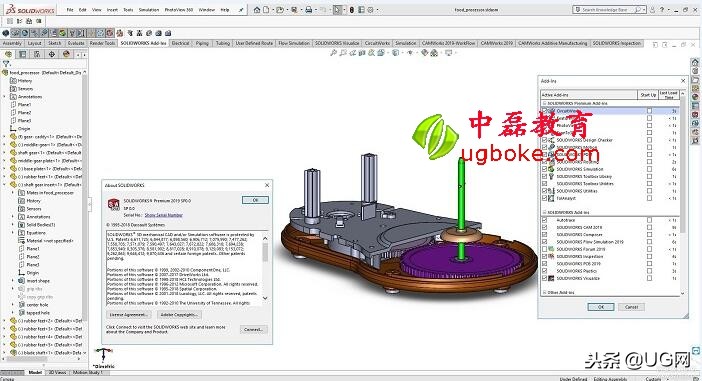The image size is (702, 381).
Task: Click the first dark sphere icon in add-ins toolbar
Action: 5,33
